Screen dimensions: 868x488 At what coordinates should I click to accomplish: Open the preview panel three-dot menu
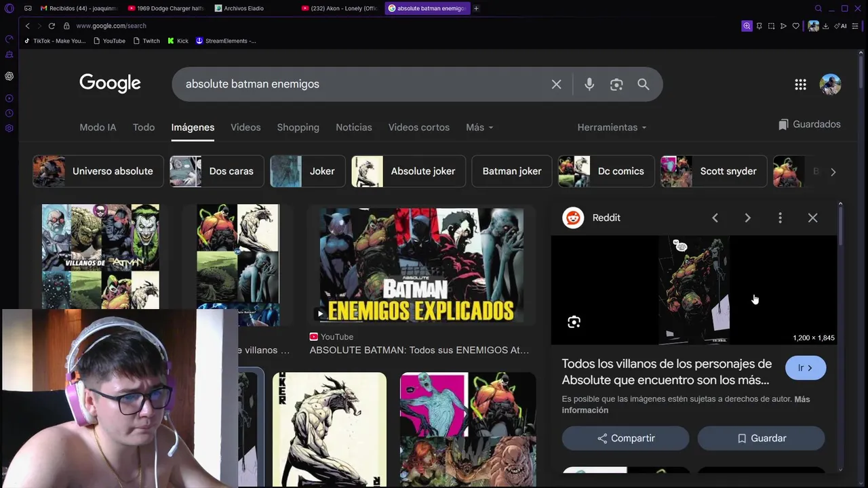point(780,218)
